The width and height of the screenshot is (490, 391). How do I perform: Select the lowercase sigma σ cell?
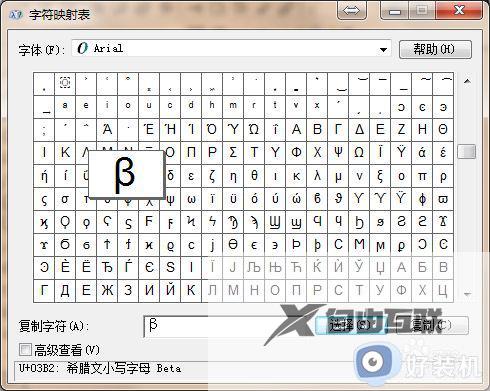(65, 199)
